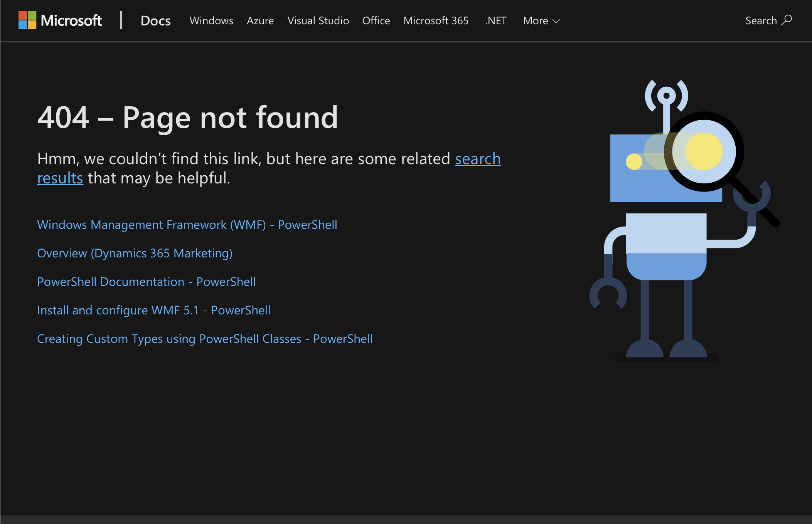Image resolution: width=812 pixels, height=524 pixels.
Task: Choose Microsoft 365 in the header
Action: (x=436, y=21)
